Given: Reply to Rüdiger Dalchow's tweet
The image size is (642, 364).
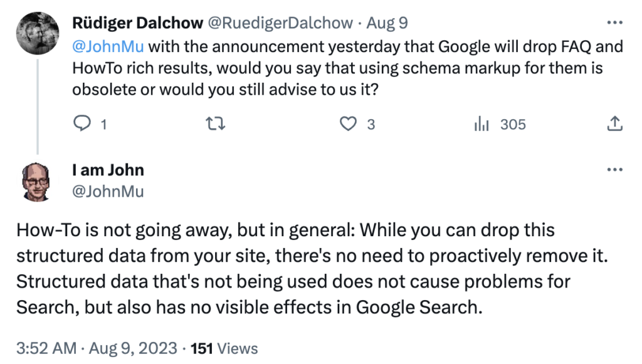Looking at the screenshot, I should (x=82, y=123).
